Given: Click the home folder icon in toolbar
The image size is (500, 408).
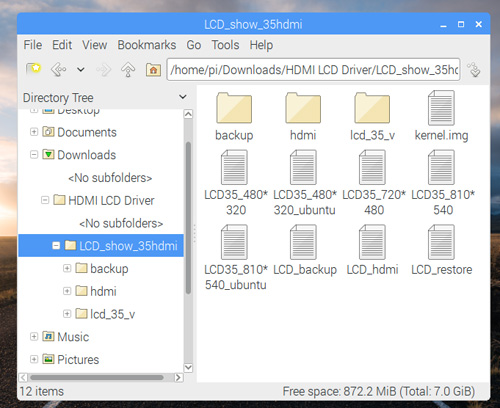Looking at the screenshot, I should (x=153, y=70).
